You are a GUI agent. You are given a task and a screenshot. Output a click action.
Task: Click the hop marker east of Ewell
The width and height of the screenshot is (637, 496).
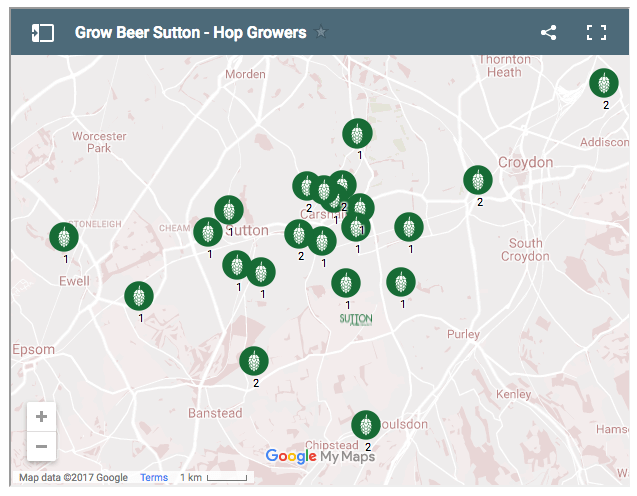139,296
